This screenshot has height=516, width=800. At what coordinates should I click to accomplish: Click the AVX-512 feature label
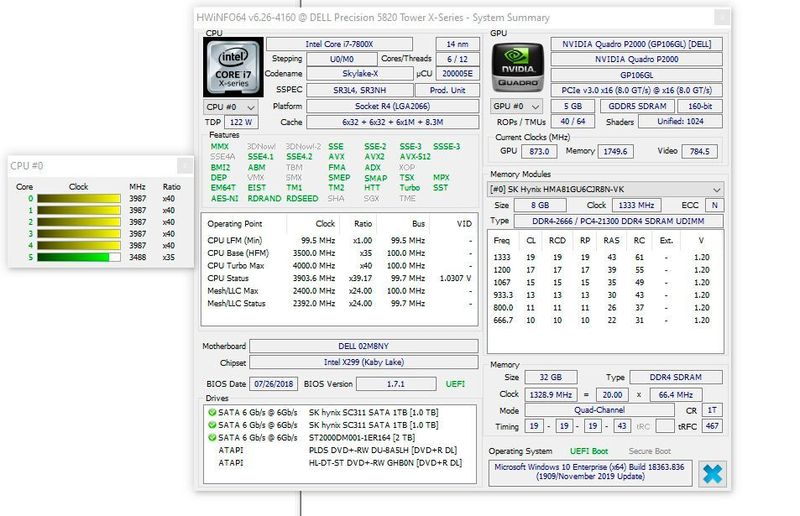415,157
